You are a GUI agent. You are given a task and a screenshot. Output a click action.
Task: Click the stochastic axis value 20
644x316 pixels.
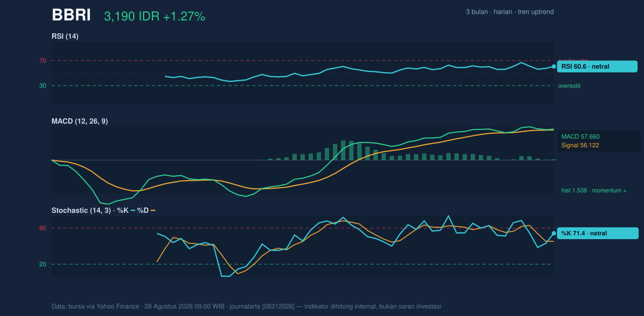(x=42, y=264)
